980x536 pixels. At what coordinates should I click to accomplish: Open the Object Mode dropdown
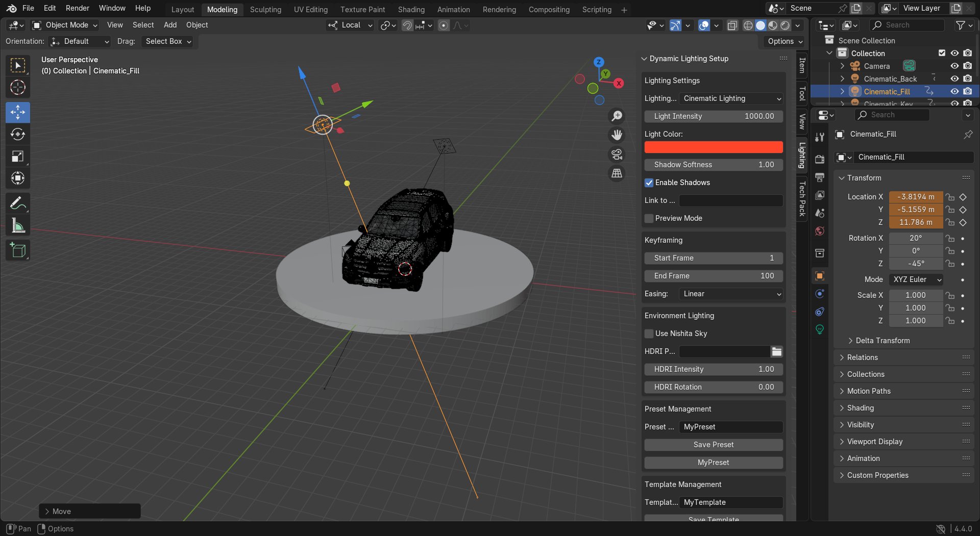coord(64,25)
